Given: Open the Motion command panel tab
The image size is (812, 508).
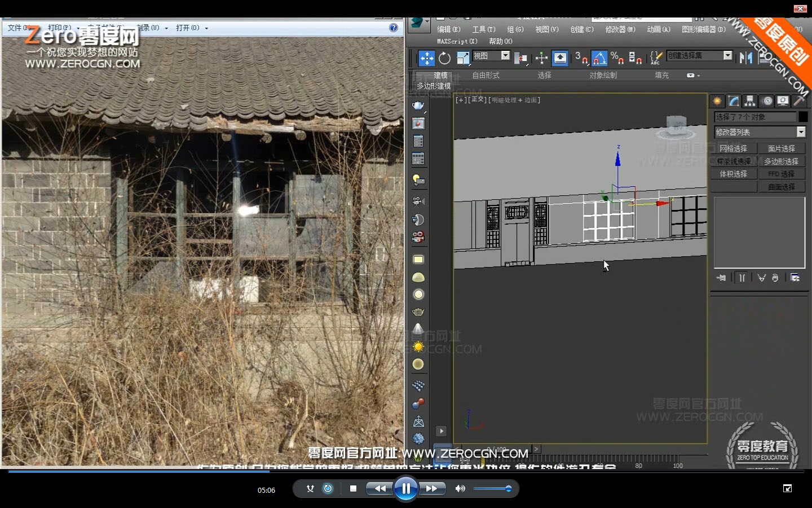Looking at the screenshot, I should (767, 101).
